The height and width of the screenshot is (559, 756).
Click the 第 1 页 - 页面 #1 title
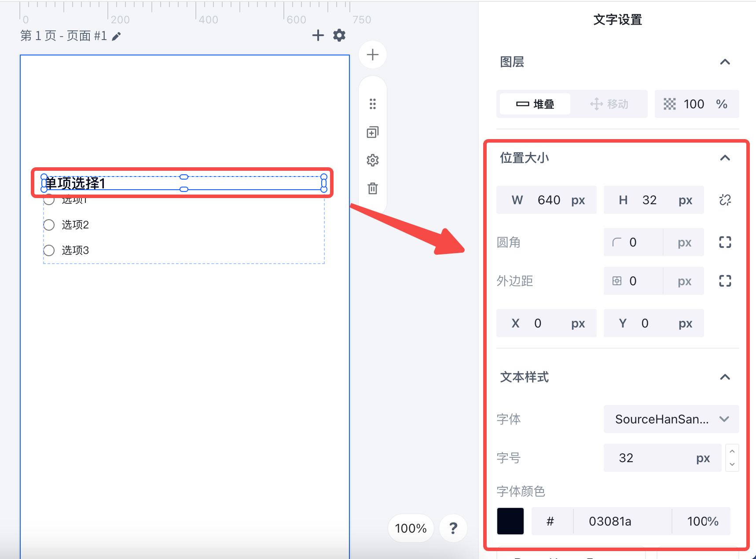point(64,36)
